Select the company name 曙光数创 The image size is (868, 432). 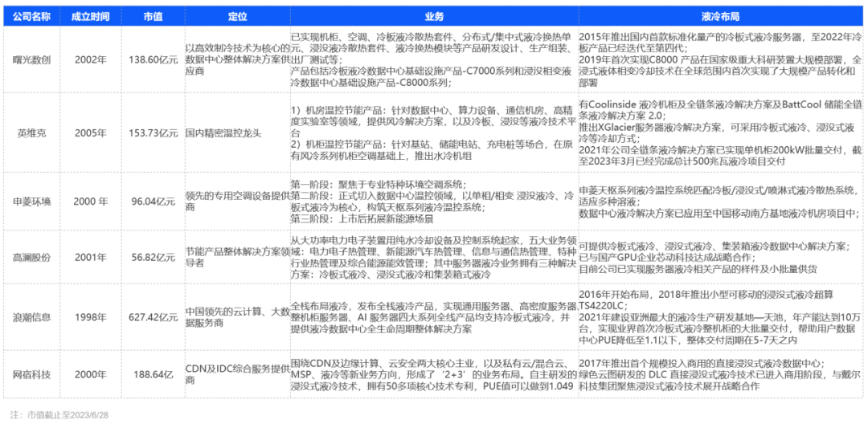click(x=31, y=59)
